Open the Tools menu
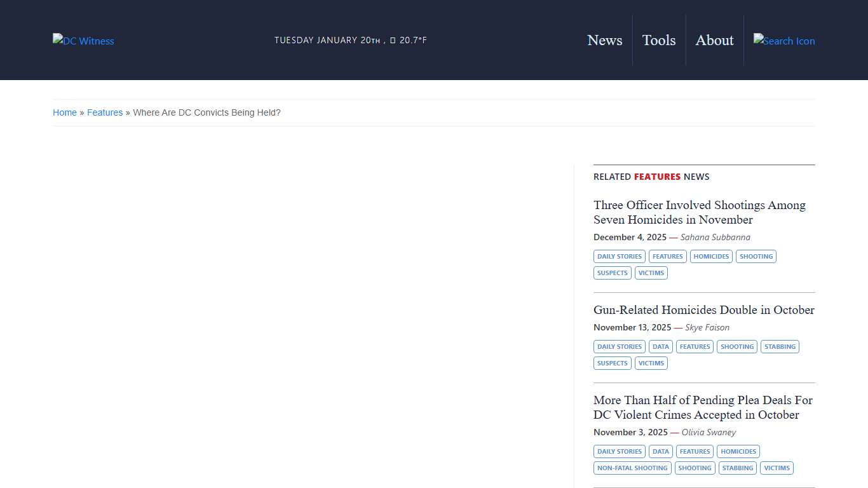868x488 pixels. [x=658, y=40]
